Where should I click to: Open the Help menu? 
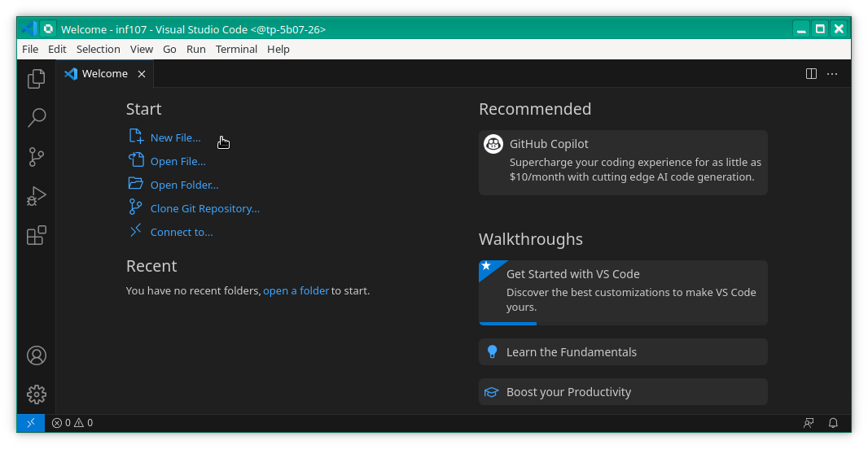278,50
